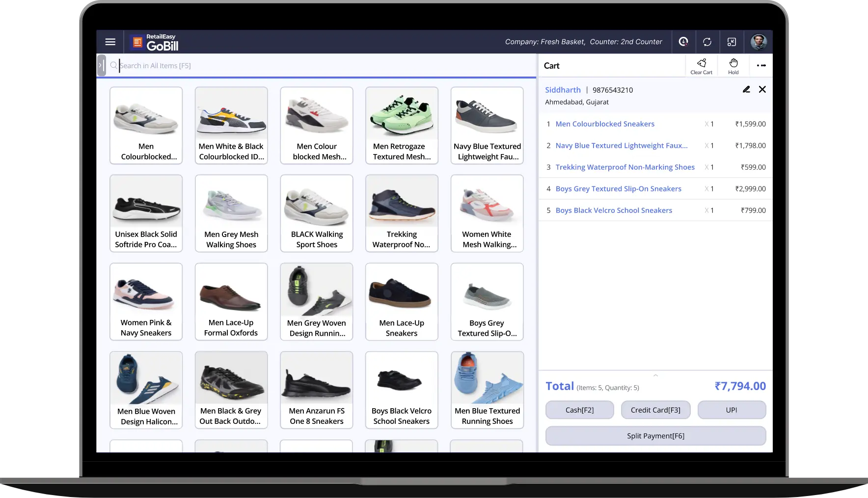Click the search magnifier icon

[113, 65]
